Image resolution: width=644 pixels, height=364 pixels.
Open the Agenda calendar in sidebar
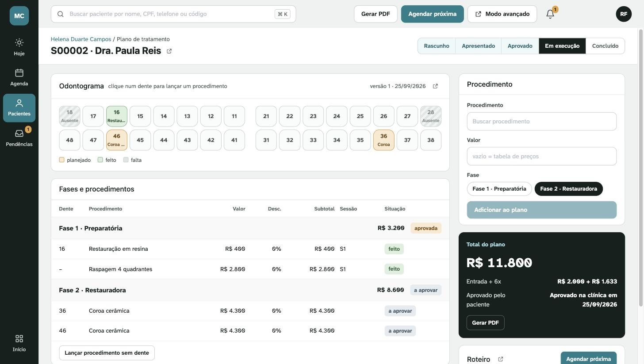[x=19, y=77]
